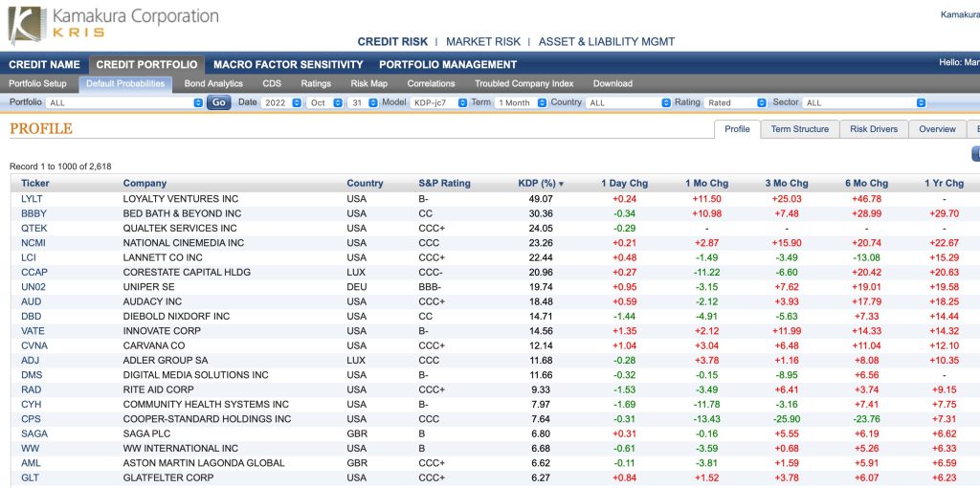980x488 pixels.
Task: Sort by 1 Mo Chg column header
Action: coord(707,184)
